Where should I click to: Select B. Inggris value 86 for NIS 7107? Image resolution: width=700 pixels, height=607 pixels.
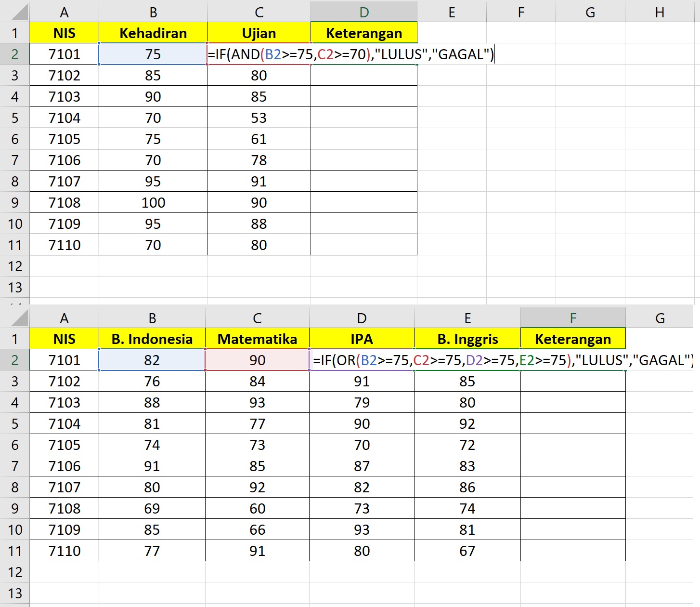pyautogui.click(x=467, y=487)
